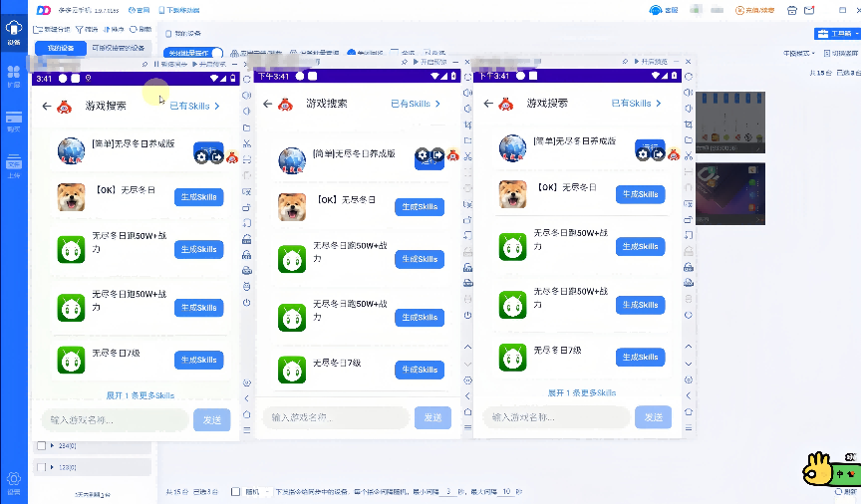
Task: Click the 刷新 refresh icon
Action: click(x=133, y=29)
